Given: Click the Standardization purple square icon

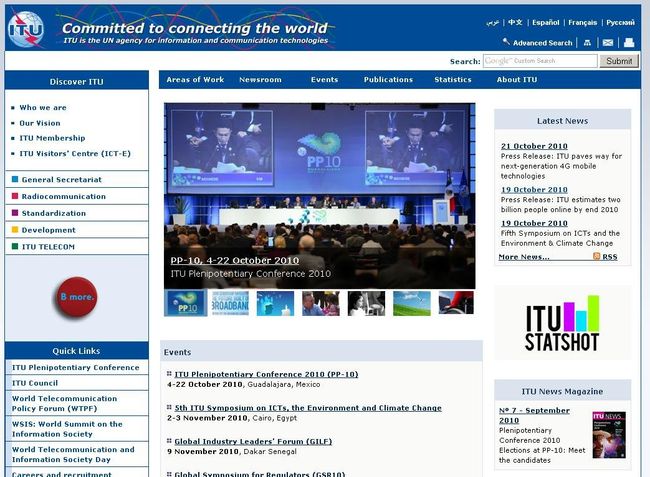Looking at the screenshot, I should point(15,213).
